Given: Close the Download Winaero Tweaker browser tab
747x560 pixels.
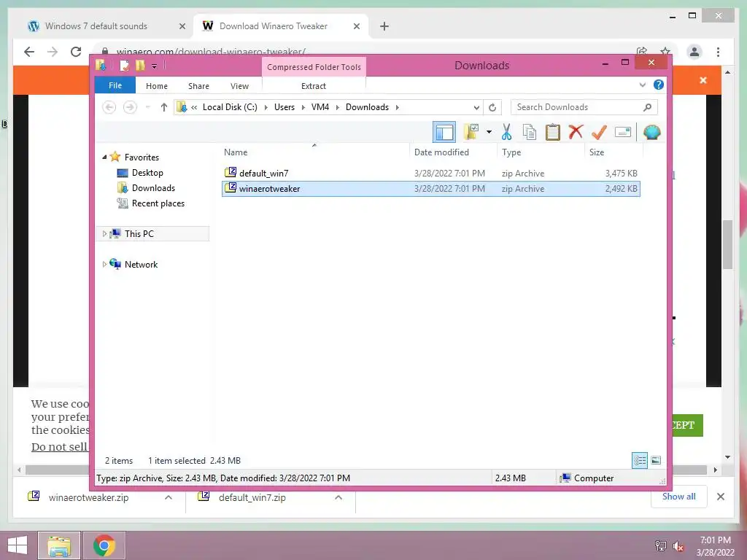Looking at the screenshot, I should [x=356, y=26].
